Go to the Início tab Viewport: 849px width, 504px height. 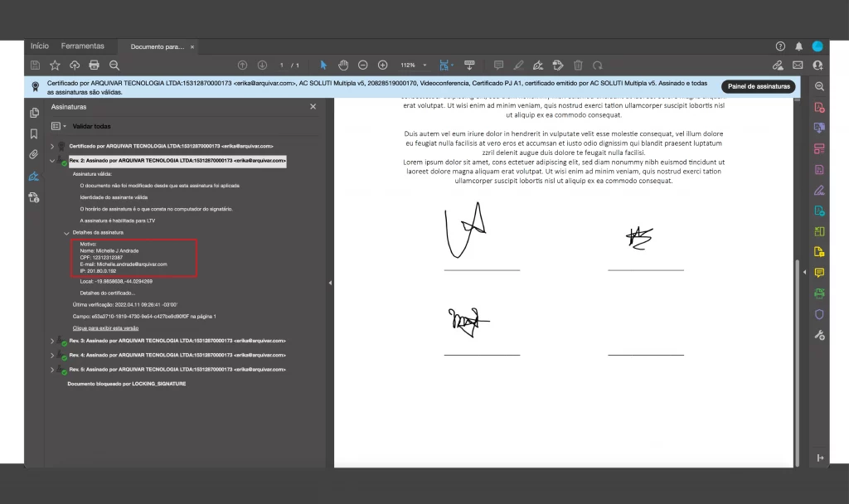click(x=40, y=46)
